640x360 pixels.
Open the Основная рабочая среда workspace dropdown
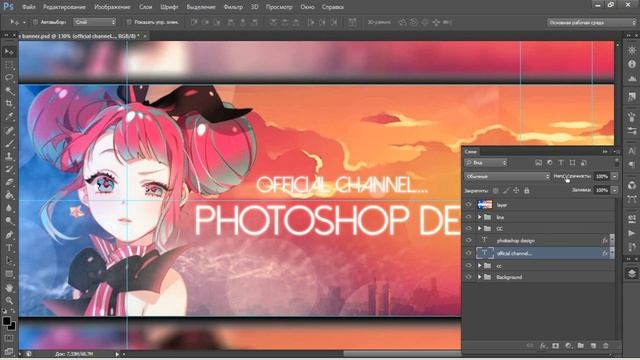[x=591, y=22]
